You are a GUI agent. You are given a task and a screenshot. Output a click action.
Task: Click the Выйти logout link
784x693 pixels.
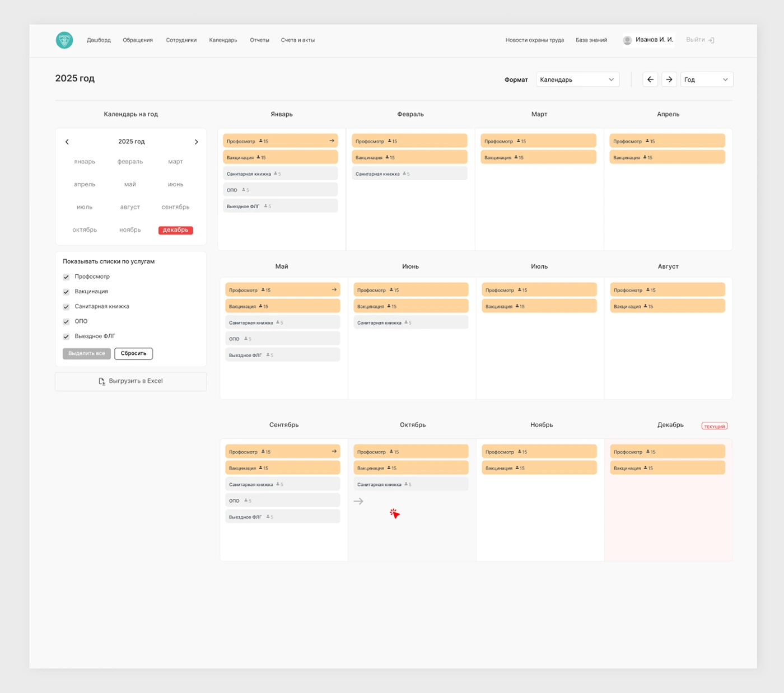(x=699, y=40)
